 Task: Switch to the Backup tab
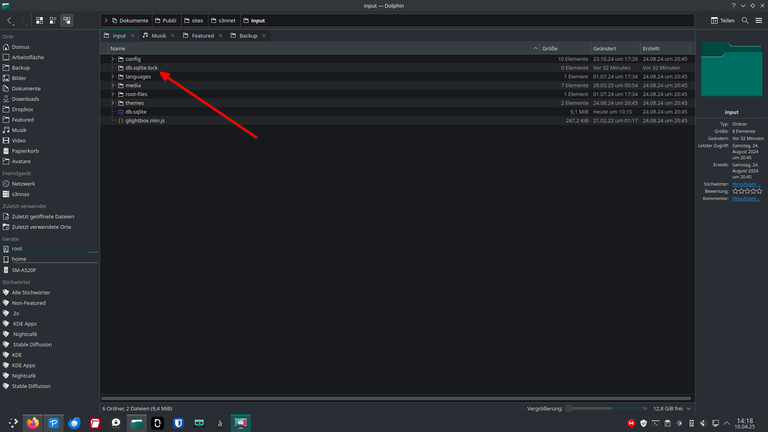coord(248,36)
